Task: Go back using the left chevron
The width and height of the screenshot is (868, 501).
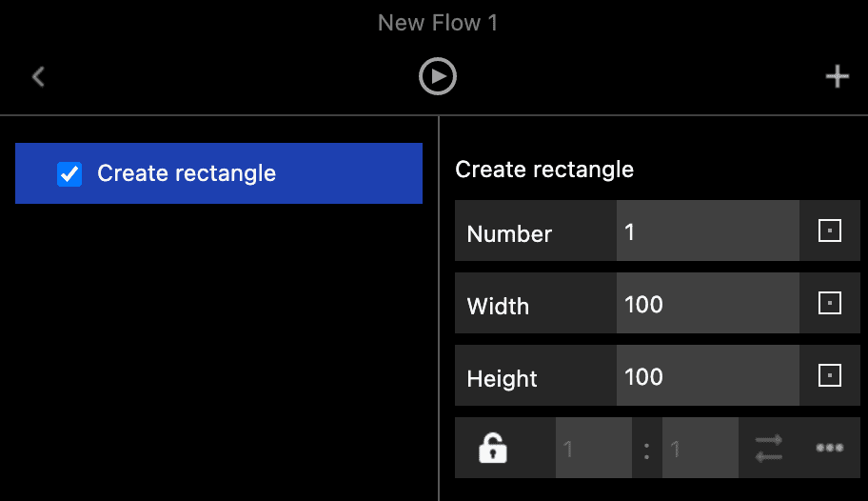Action: coord(38,77)
